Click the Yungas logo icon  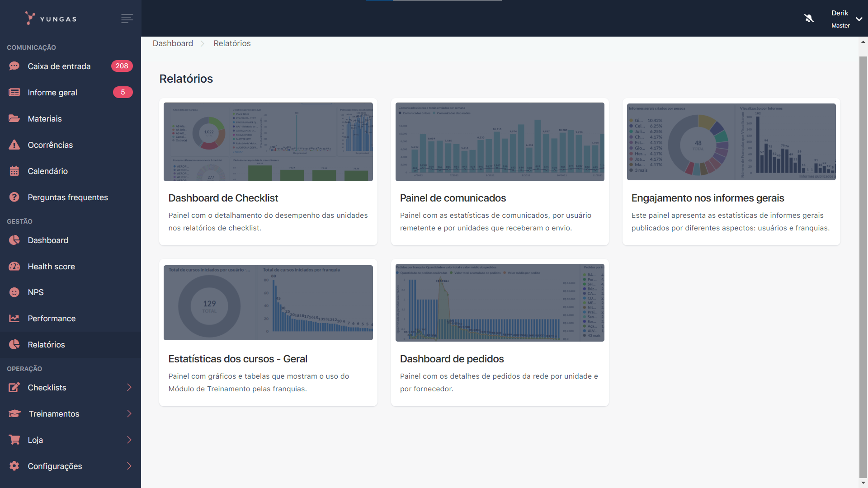[30, 18]
